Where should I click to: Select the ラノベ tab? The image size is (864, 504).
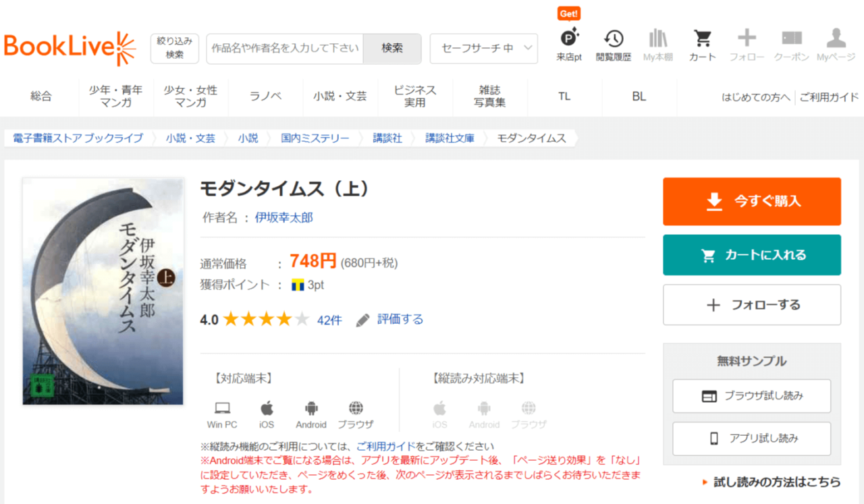point(265,96)
